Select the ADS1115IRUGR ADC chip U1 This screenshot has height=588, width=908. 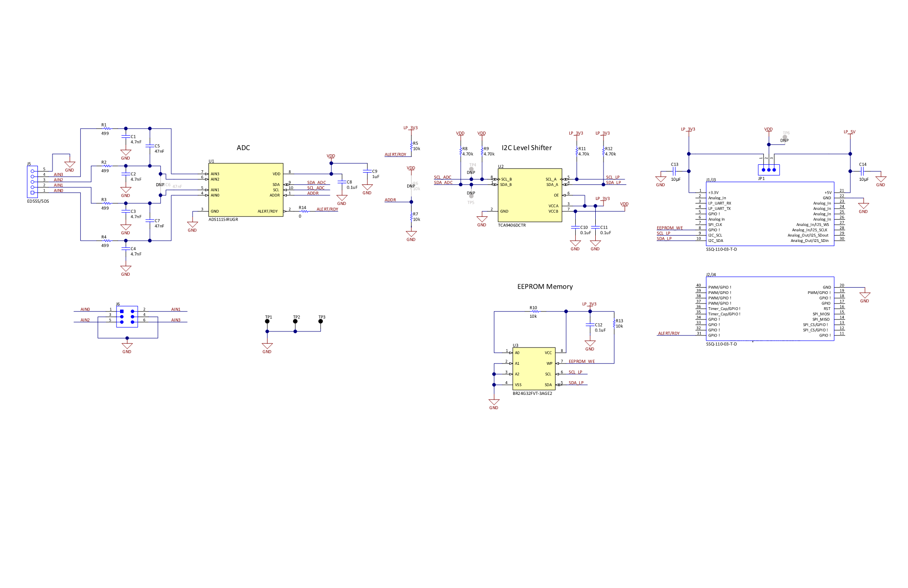tap(246, 190)
